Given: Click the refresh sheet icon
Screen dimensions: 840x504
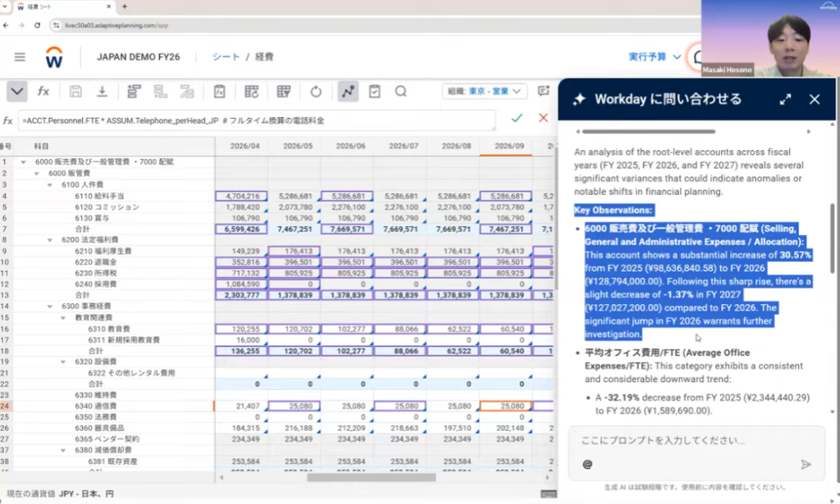Looking at the screenshot, I should 316,91.
